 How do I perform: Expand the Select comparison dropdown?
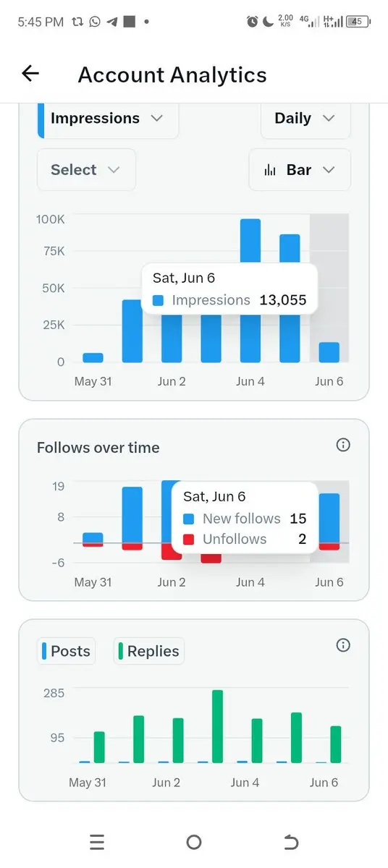(86, 170)
